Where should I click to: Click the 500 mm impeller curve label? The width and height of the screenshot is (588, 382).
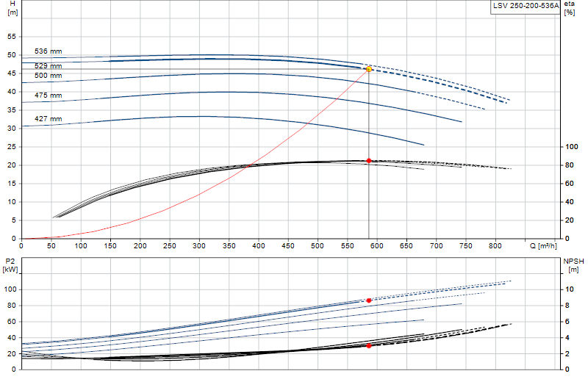[49, 76]
